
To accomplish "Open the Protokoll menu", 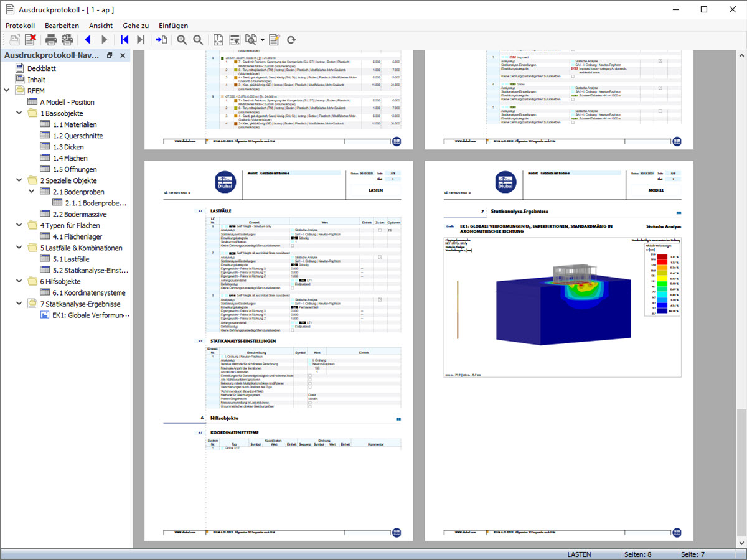I will [20, 26].
